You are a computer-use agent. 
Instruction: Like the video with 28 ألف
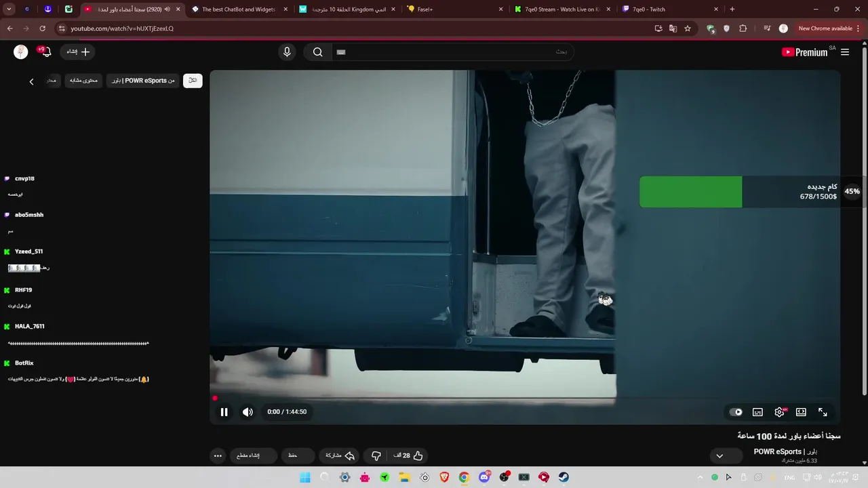(408, 455)
